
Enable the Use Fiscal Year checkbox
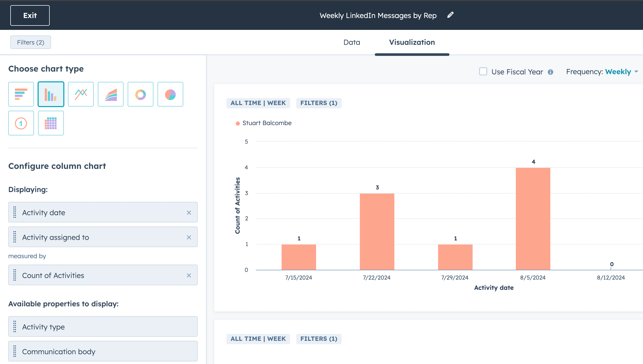[x=483, y=72]
